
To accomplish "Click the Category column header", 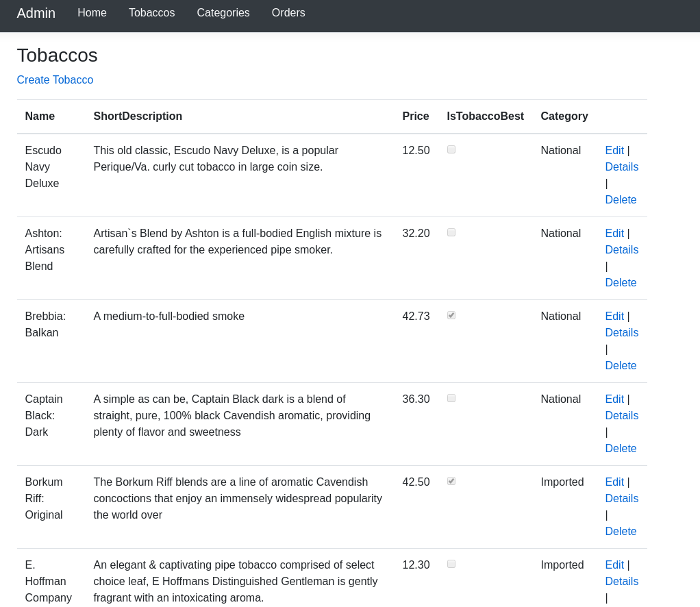I will click(x=564, y=116).
